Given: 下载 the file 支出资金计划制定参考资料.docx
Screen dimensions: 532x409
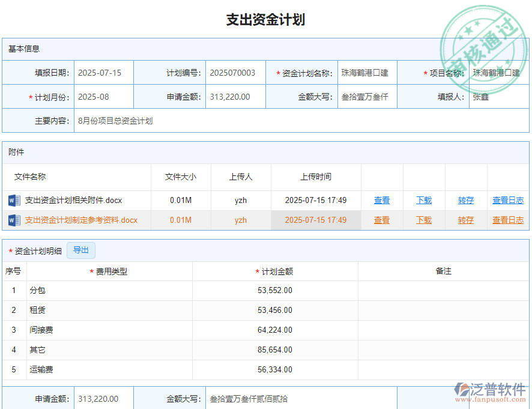Looking at the screenshot, I should [423, 220].
